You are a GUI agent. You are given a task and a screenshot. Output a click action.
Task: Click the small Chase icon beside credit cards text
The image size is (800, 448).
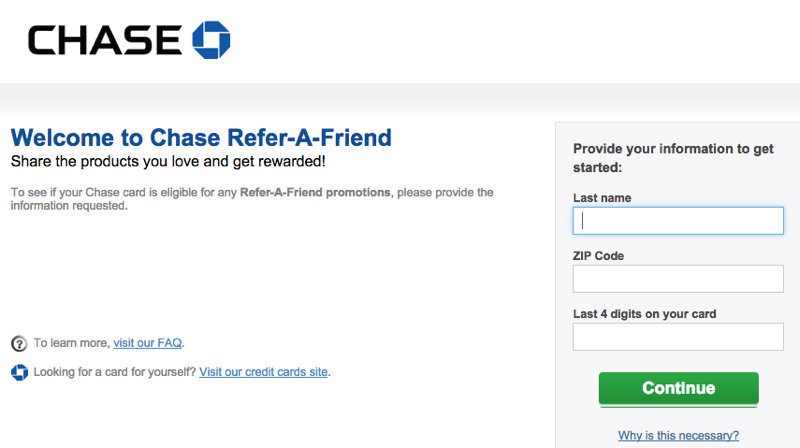(19, 372)
